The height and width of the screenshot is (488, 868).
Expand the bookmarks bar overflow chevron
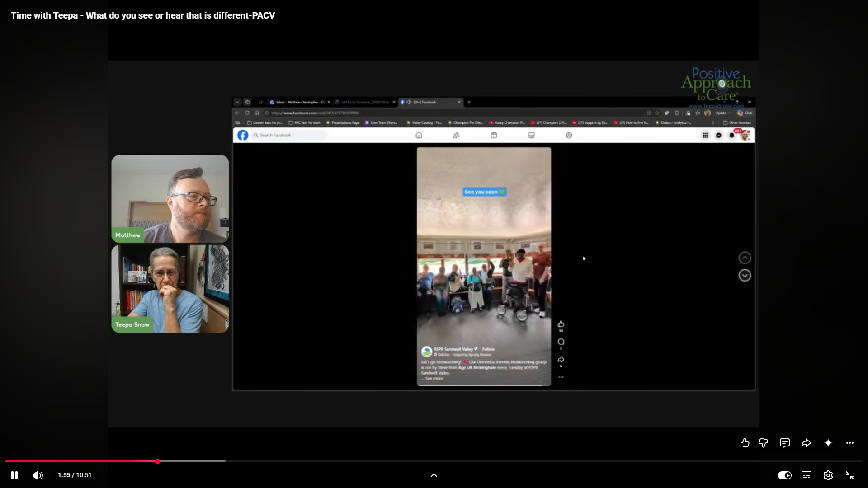(713, 122)
